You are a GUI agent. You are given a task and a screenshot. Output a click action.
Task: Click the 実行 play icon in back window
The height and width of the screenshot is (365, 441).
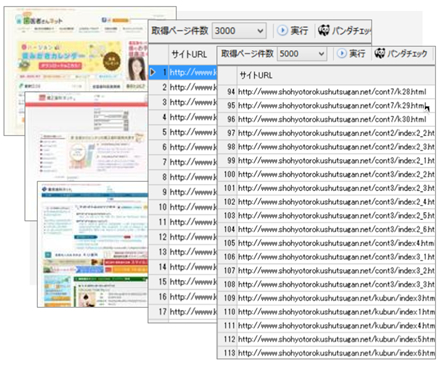[x=282, y=31]
